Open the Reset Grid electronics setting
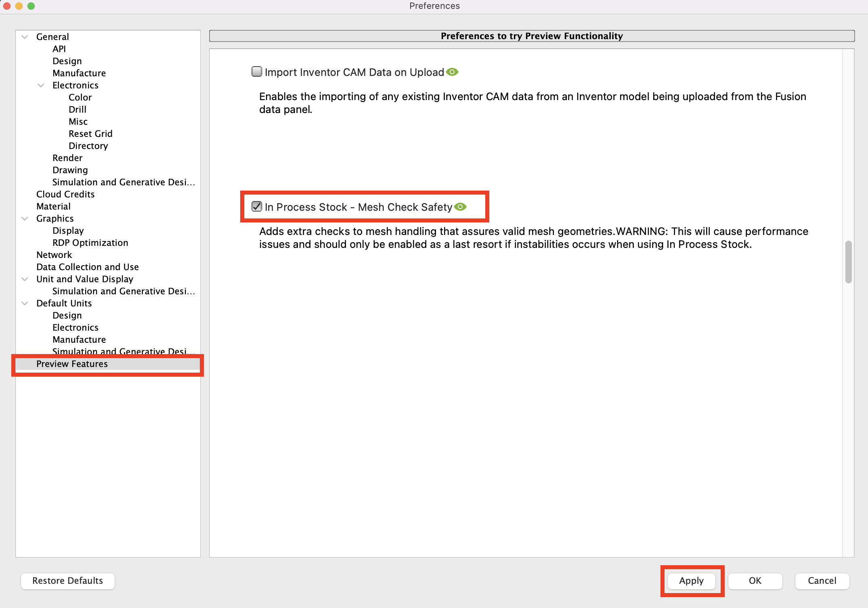This screenshot has height=608, width=868. pos(90,134)
